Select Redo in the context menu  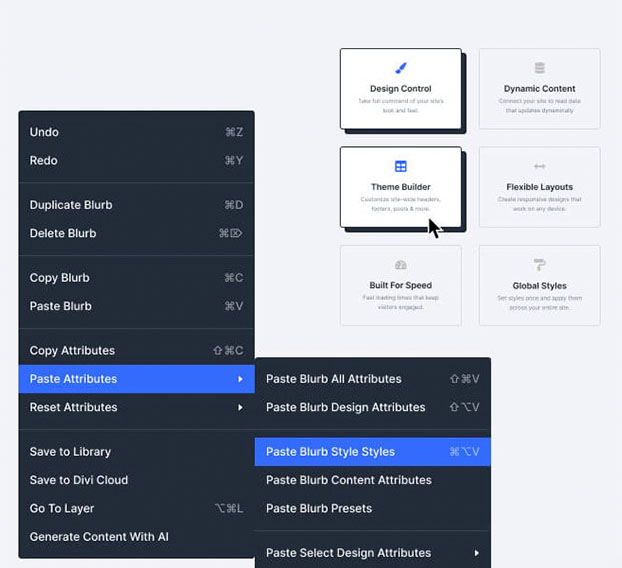pos(44,160)
